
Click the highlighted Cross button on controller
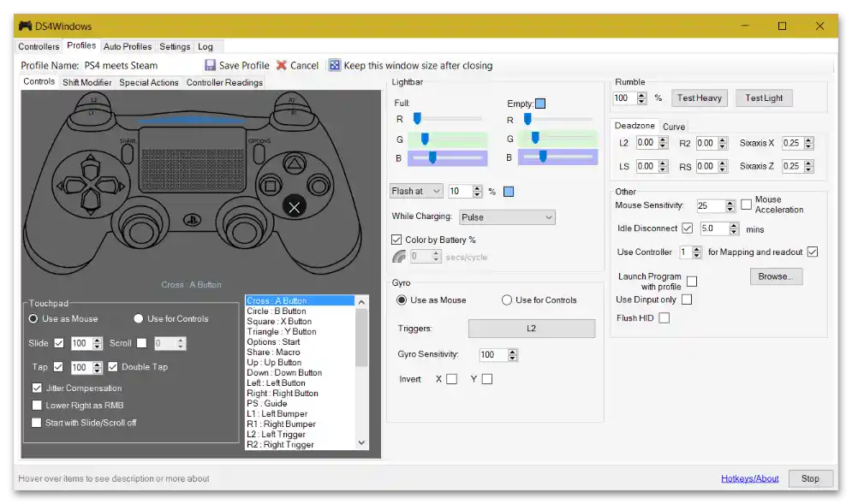coord(294,207)
